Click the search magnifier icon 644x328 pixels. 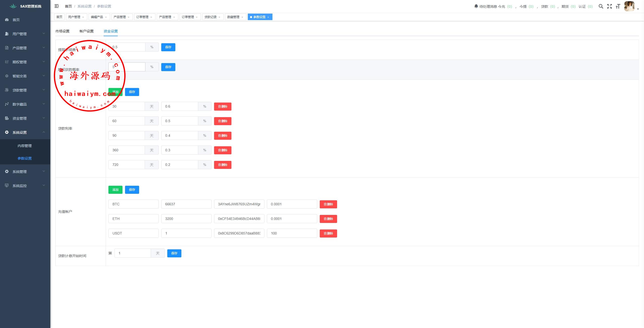[601, 7]
